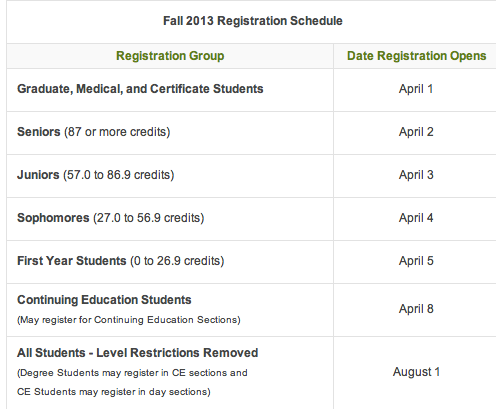Click the April 1 date cell
Image resolution: width=496 pixels, height=409 pixels.
point(416,89)
